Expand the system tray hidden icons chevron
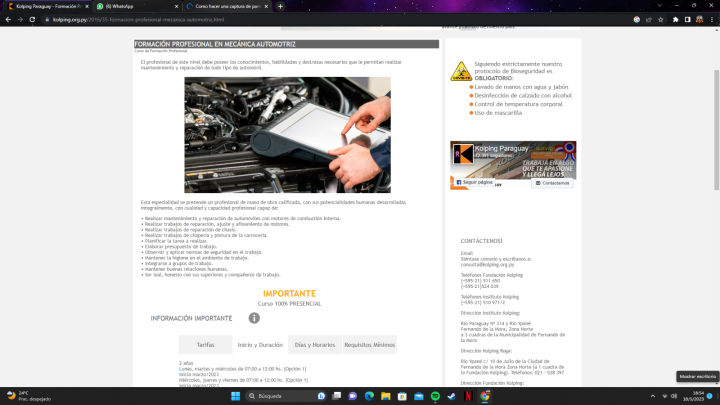Screen dimensions: 720x405 click(x=652, y=396)
